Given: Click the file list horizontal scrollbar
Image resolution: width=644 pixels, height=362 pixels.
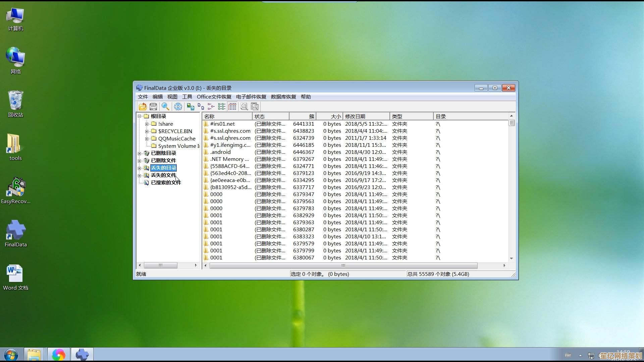Looking at the screenshot, I should coord(343,265).
